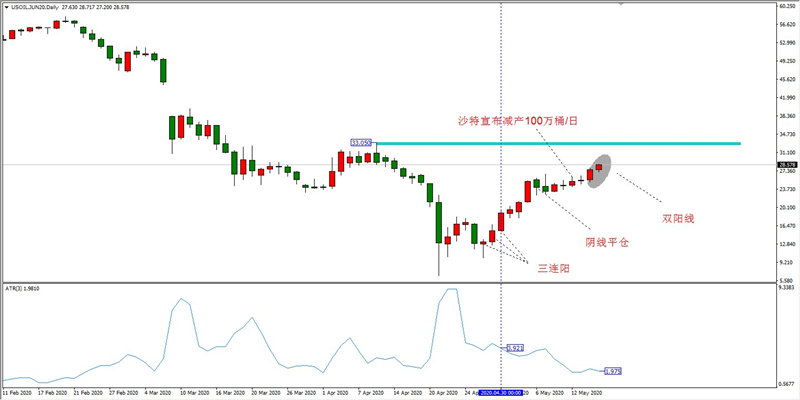Select the gray ellipse highlighting the last candles

(598, 171)
